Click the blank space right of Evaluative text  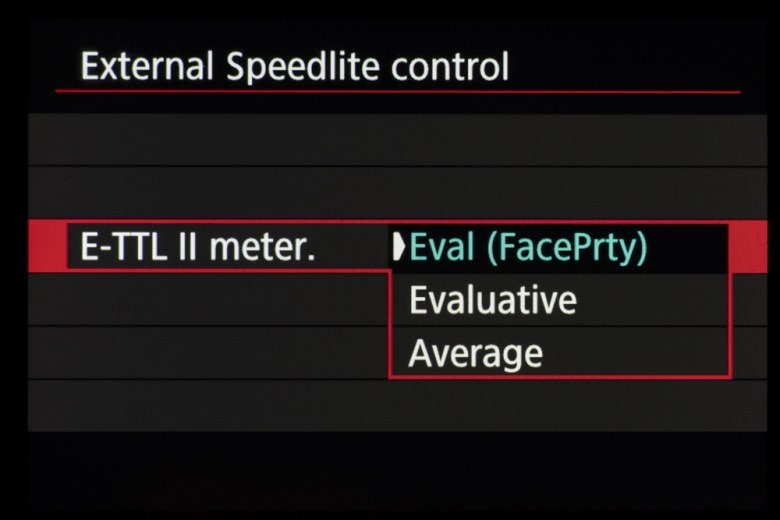(x=650, y=300)
